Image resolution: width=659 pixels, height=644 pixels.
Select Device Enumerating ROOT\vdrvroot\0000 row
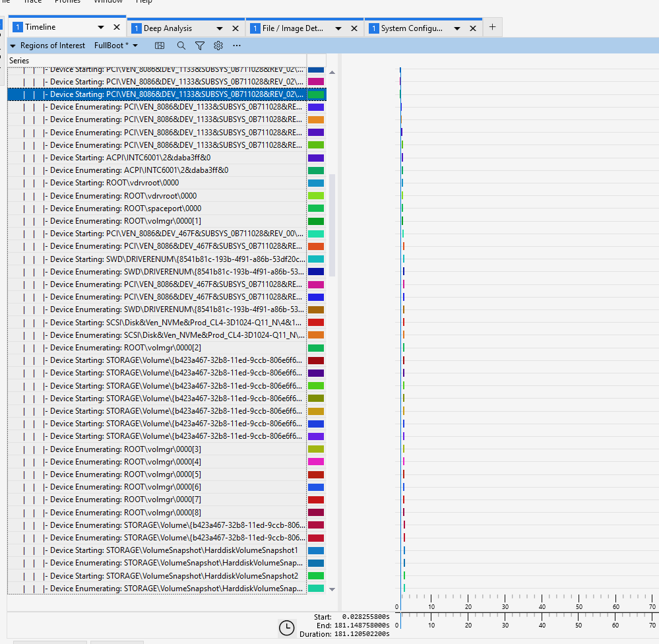pos(157,196)
